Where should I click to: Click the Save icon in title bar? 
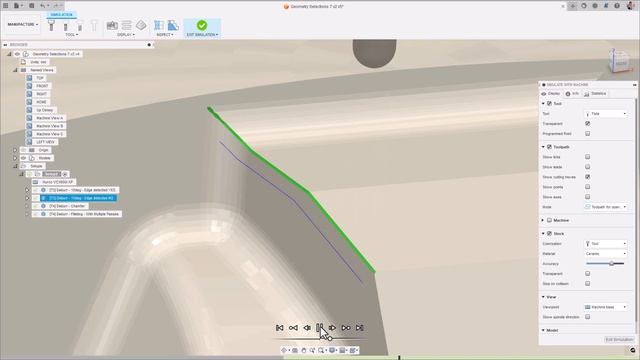[x=31, y=6]
